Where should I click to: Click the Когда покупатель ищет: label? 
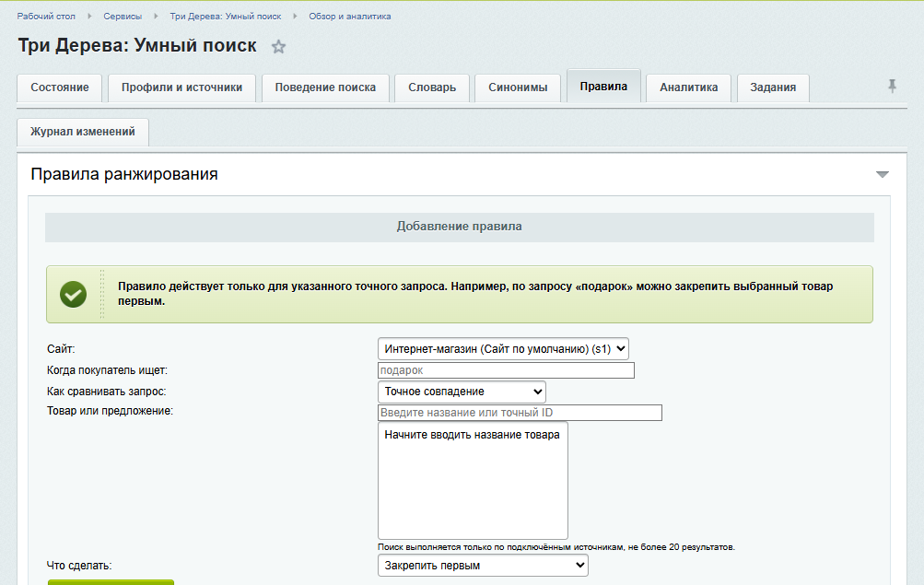tap(107, 370)
